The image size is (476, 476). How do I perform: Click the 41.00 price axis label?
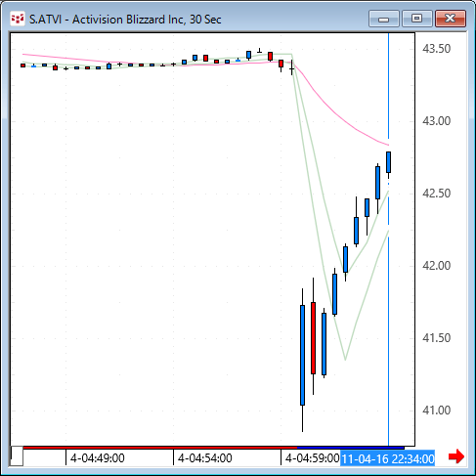click(x=437, y=411)
